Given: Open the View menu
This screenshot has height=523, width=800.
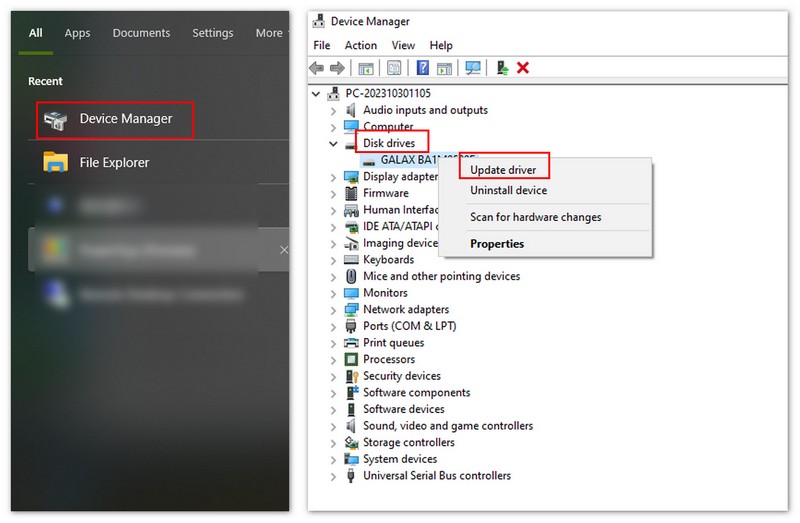Looking at the screenshot, I should 403,45.
